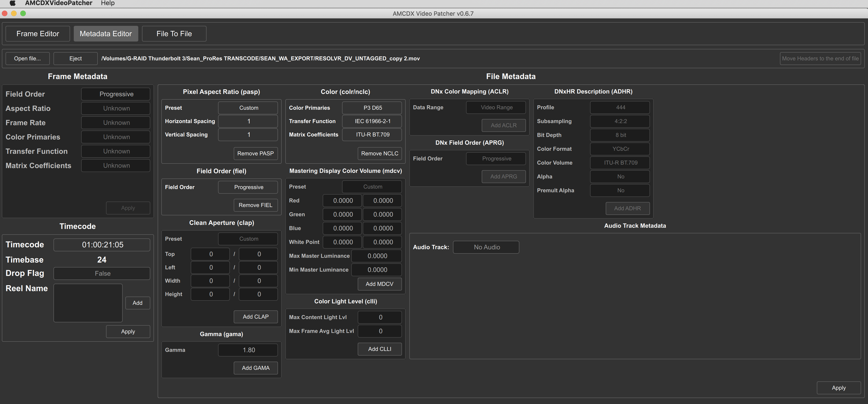Open the Help menu
The height and width of the screenshot is (404, 868).
(108, 3)
